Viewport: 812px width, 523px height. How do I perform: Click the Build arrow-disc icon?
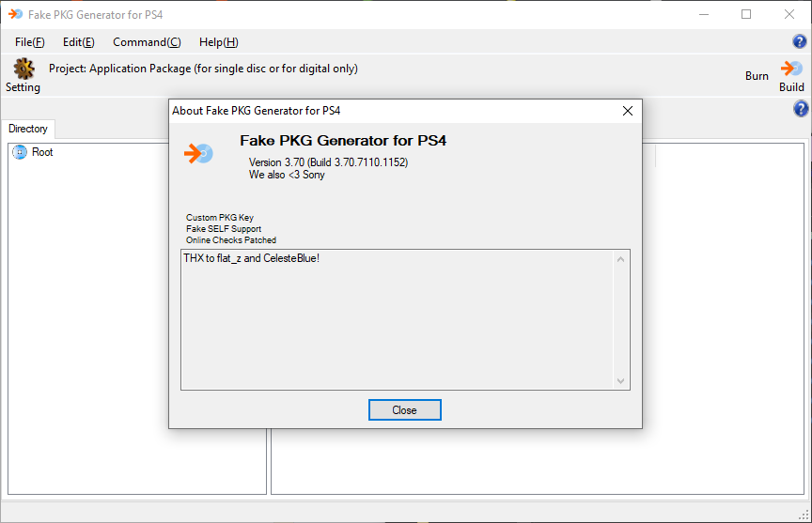tap(791, 69)
